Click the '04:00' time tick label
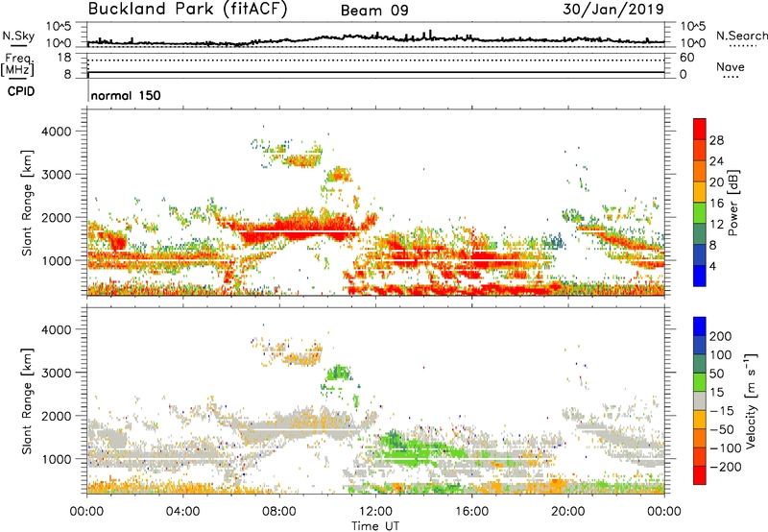This screenshot has height=532, width=768. (183, 512)
